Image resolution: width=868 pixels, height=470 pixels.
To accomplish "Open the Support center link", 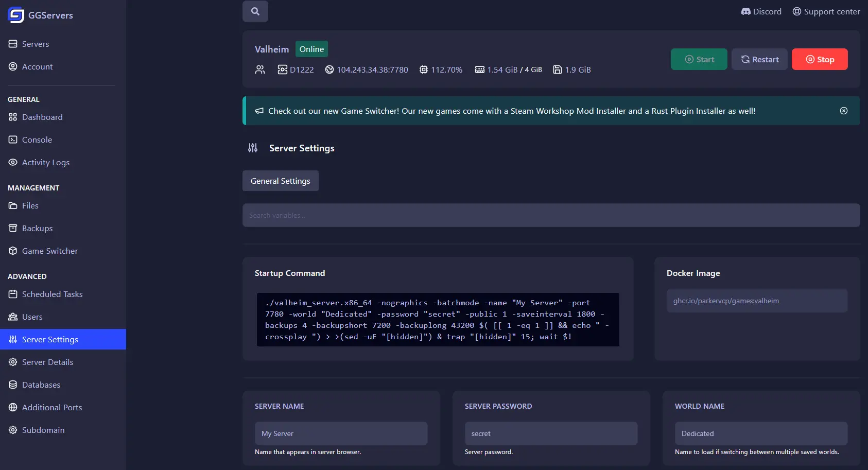I will (826, 11).
